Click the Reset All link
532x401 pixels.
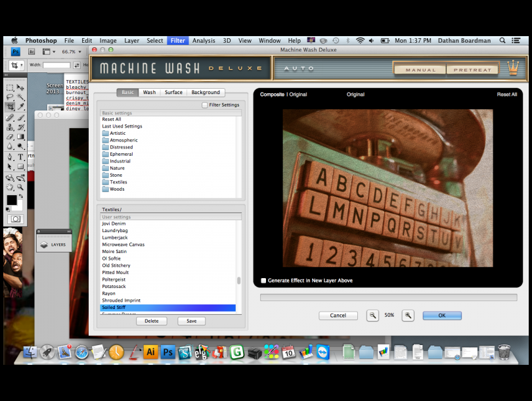click(x=506, y=95)
